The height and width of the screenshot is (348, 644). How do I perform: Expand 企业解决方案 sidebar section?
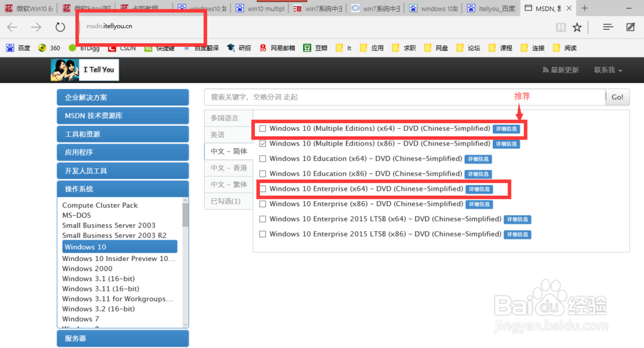pos(123,97)
